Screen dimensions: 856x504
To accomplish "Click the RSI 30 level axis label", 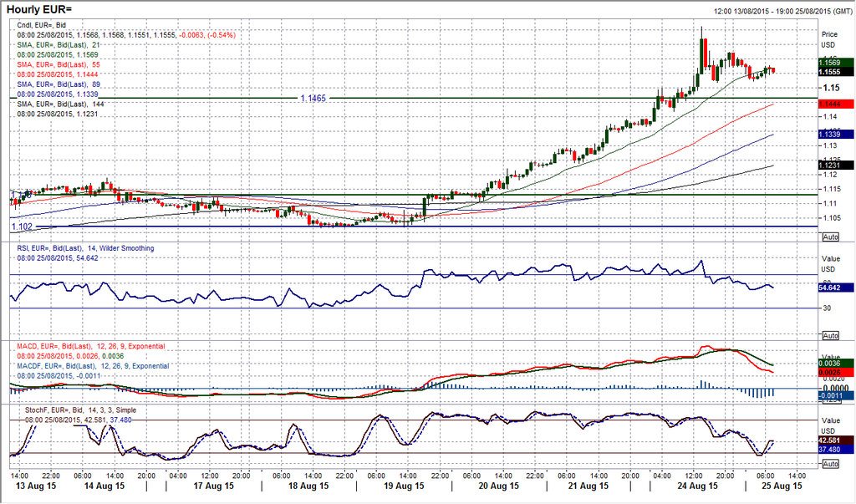I will click(x=827, y=308).
